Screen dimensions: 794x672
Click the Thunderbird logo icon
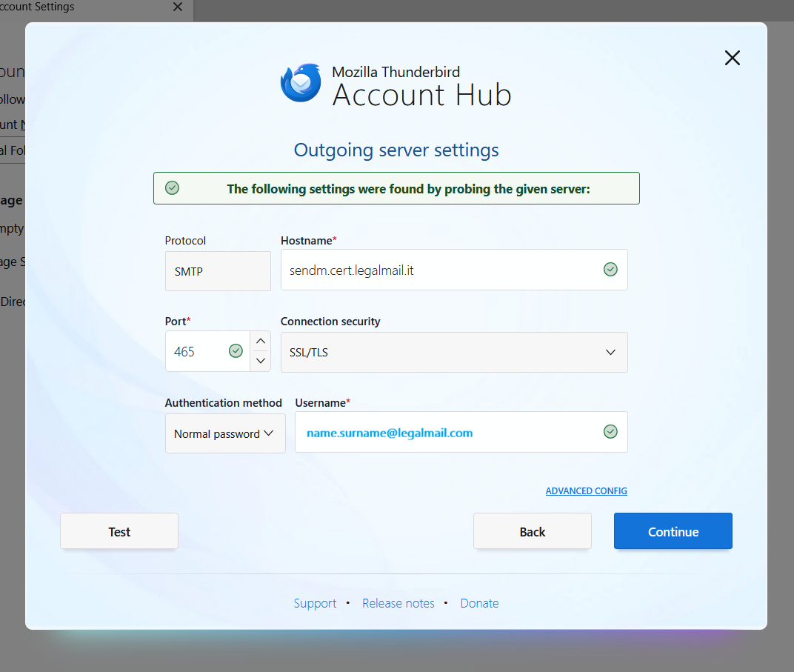click(301, 83)
